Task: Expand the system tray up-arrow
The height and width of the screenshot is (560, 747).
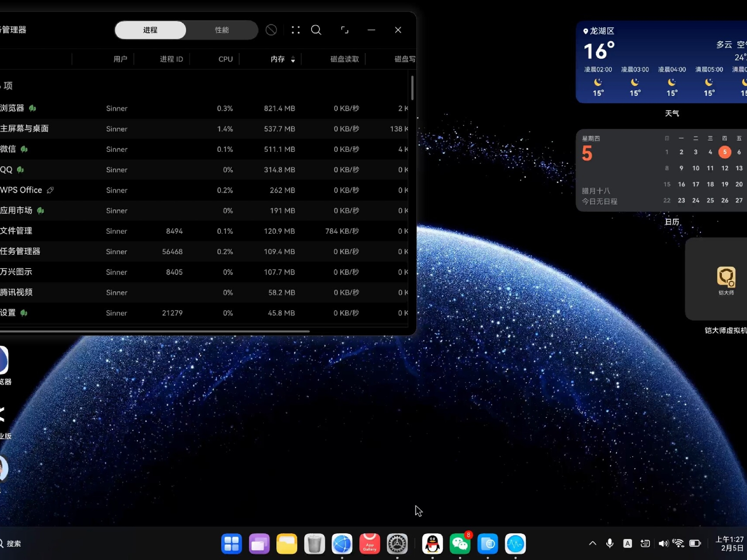Action: (593, 543)
